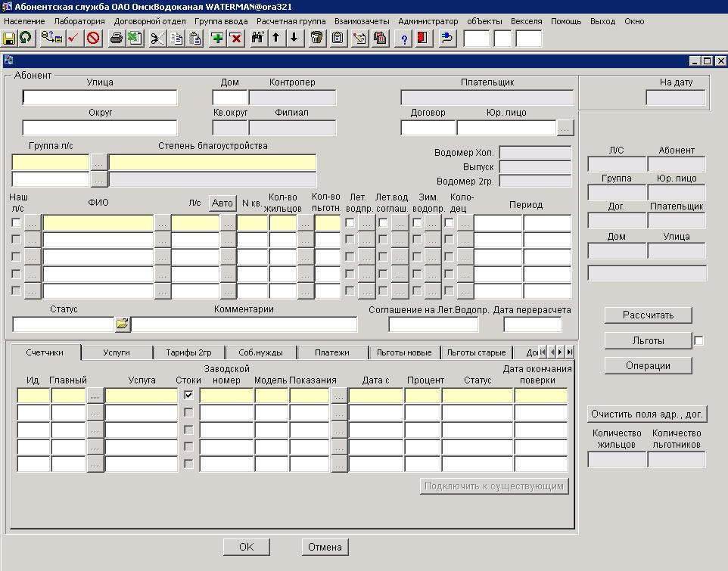
Task: Open the lookup button beside Группа л/с field
Action: click(x=98, y=162)
